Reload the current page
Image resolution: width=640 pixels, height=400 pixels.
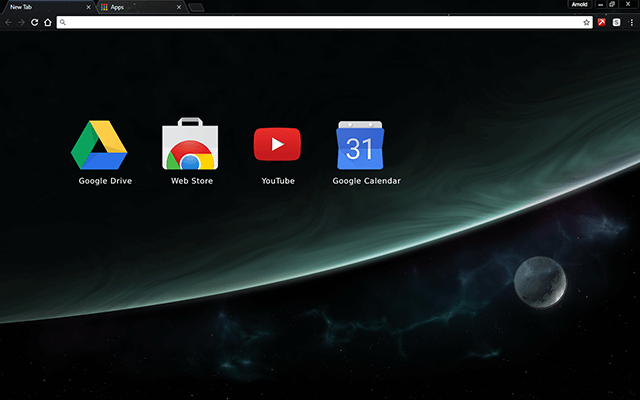pos(35,22)
